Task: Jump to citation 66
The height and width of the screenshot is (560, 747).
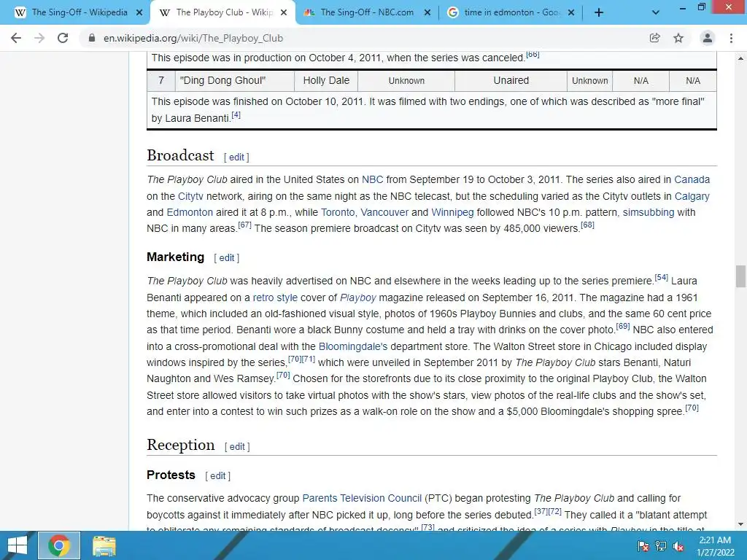Action: click(533, 54)
